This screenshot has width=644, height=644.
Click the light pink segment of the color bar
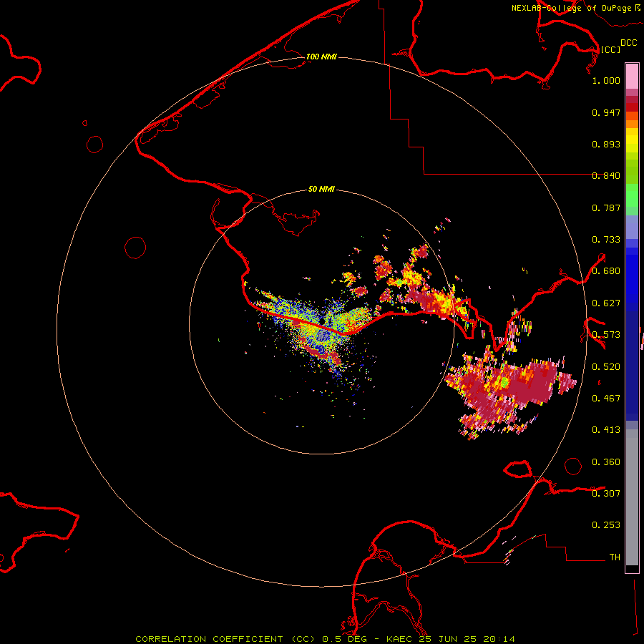tap(632, 77)
